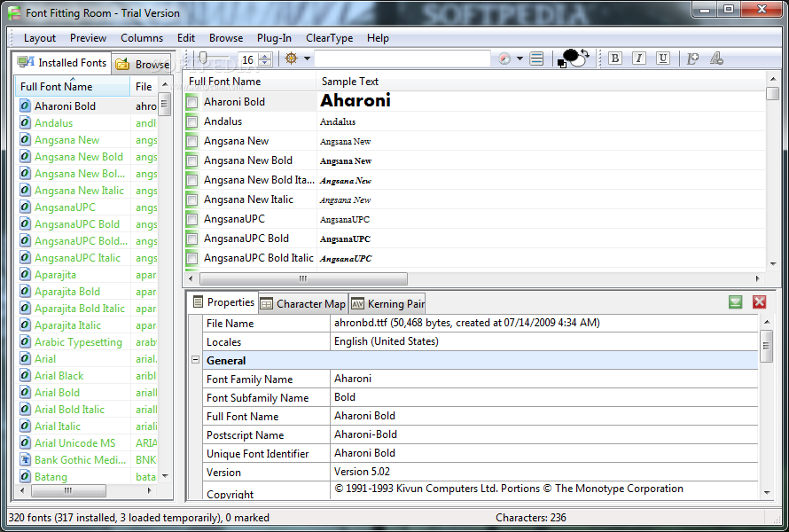The height and width of the screenshot is (532, 789).
Task: Click the font size value box showing 16
Action: [248, 59]
